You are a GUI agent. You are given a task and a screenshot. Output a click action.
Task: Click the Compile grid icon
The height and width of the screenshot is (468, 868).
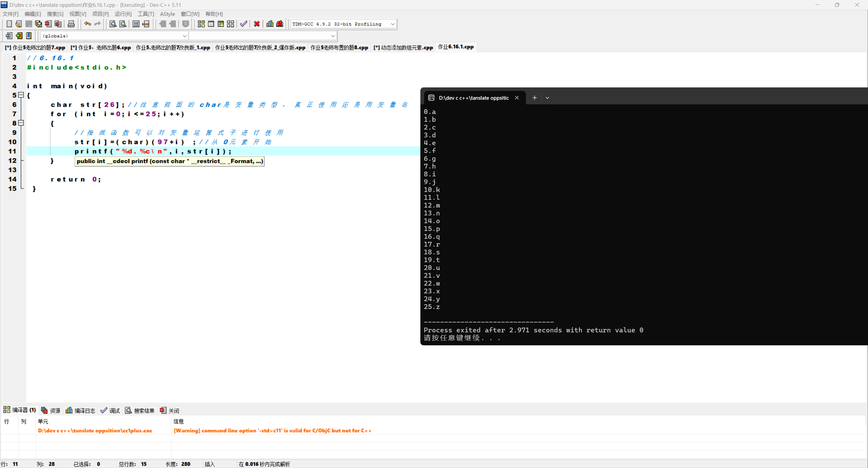pyautogui.click(x=201, y=24)
